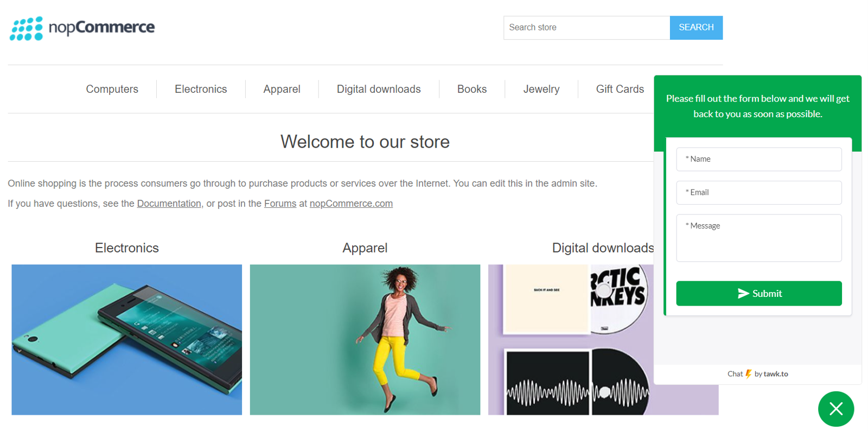868x431 pixels.
Task: Open the Computers menu
Action: pyautogui.click(x=112, y=89)
